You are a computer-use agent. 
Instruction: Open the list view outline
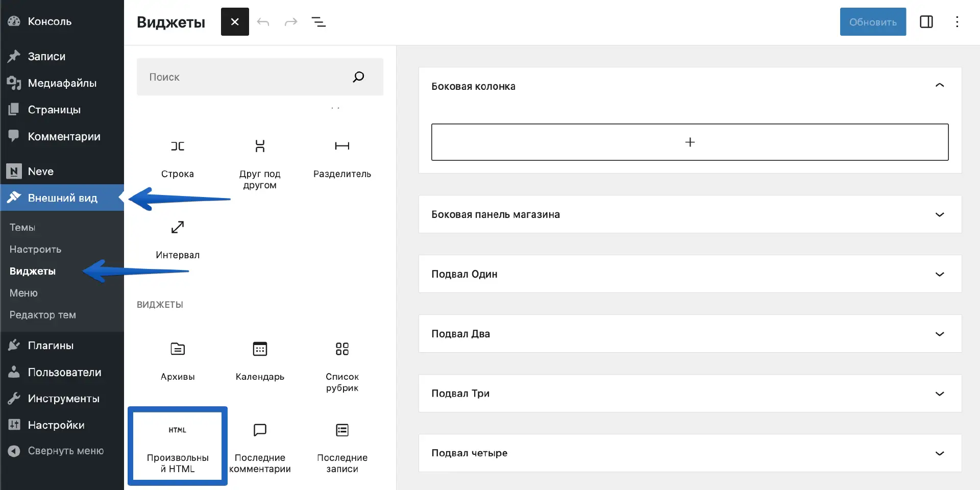pos(318,22)
